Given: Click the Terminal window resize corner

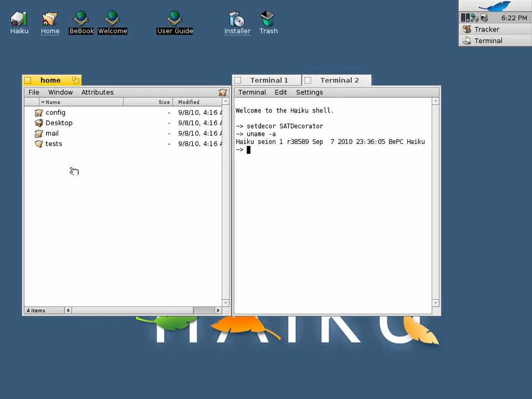Looking at the screenshot, I should click(x=436, y=311).
